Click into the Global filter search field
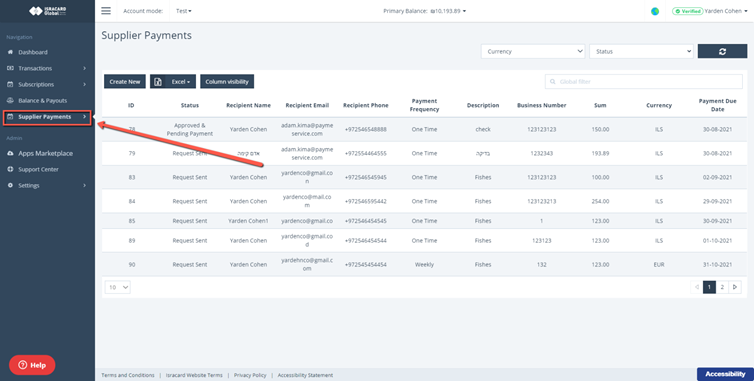This screenshot has width=754, height=381. [644, 82]
